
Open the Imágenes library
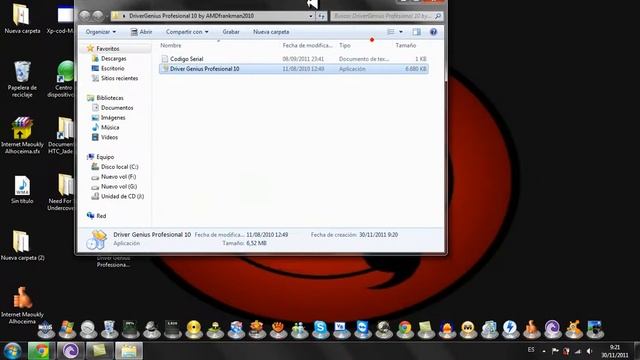[113, 118]
